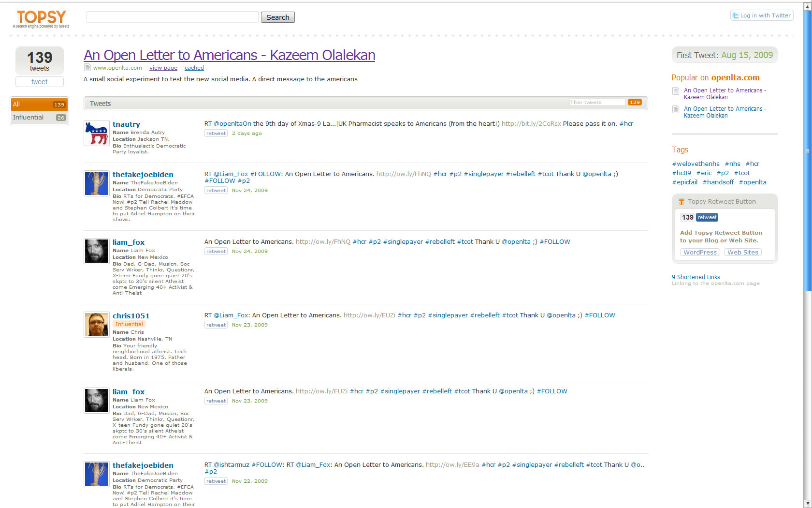Click the Web Sites button

click(743, 253)
